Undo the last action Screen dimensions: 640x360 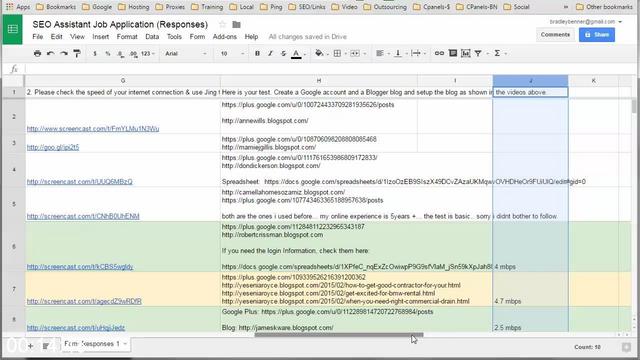coord(50,53)
